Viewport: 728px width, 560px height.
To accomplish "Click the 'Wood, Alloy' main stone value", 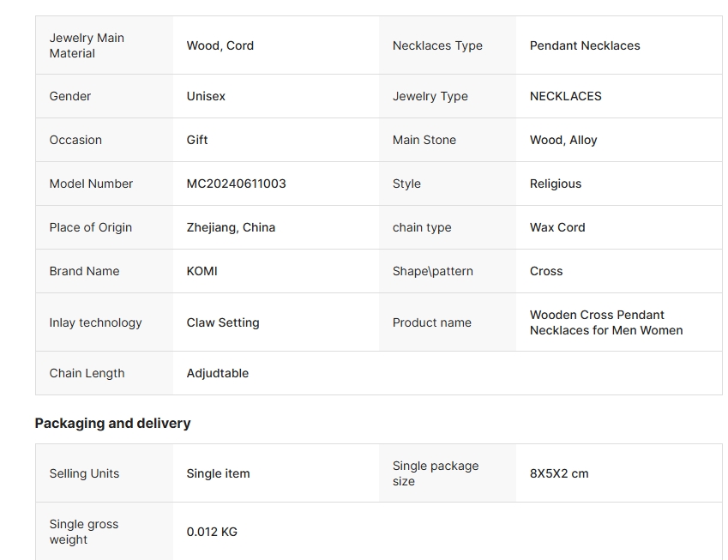I will pos(563,140).
